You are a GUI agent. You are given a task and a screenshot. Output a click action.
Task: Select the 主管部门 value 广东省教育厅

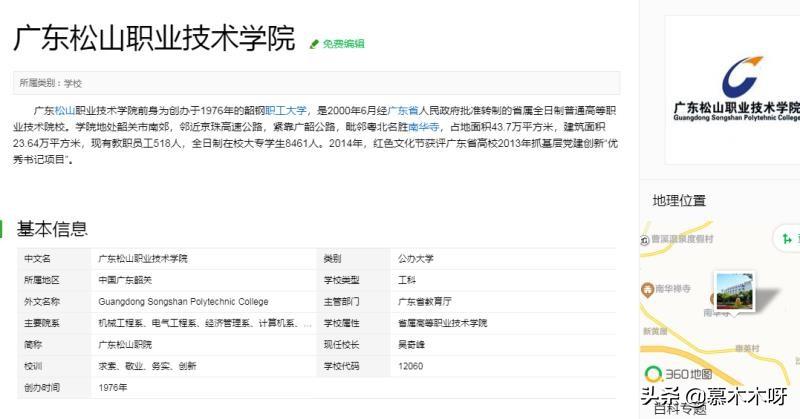click(424, 302)
